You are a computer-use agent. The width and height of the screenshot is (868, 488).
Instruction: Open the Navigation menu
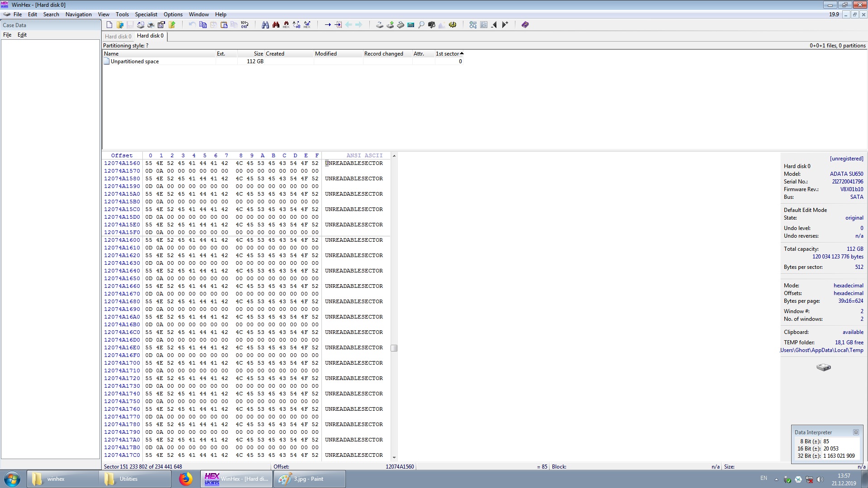pyautogui.click(x=78, y=14)
